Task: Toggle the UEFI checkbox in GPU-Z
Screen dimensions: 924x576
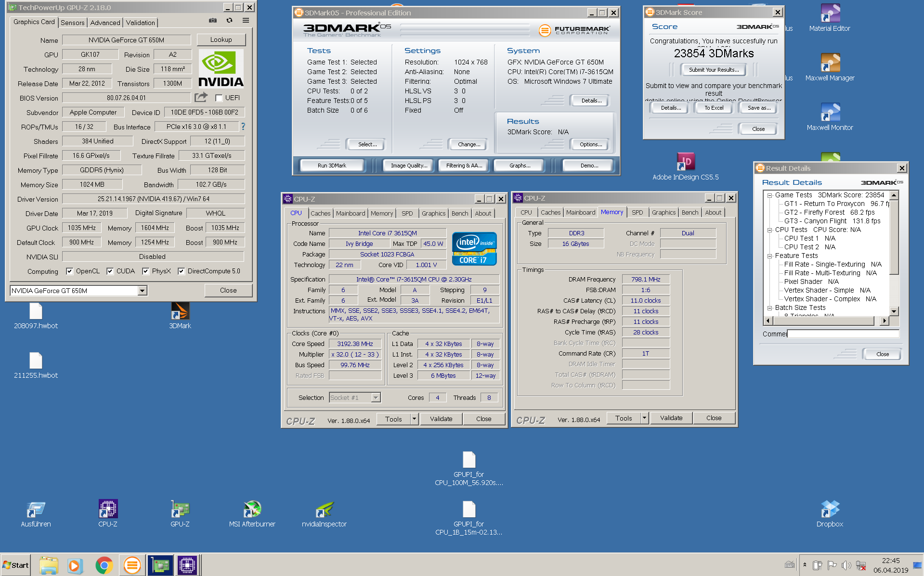Action: point(219,98)
